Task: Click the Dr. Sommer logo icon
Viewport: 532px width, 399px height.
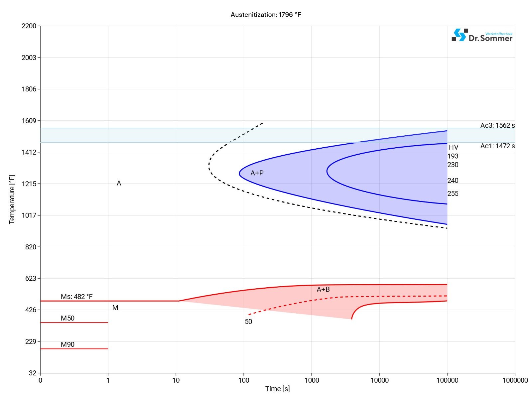Action: tap(460, 35)
